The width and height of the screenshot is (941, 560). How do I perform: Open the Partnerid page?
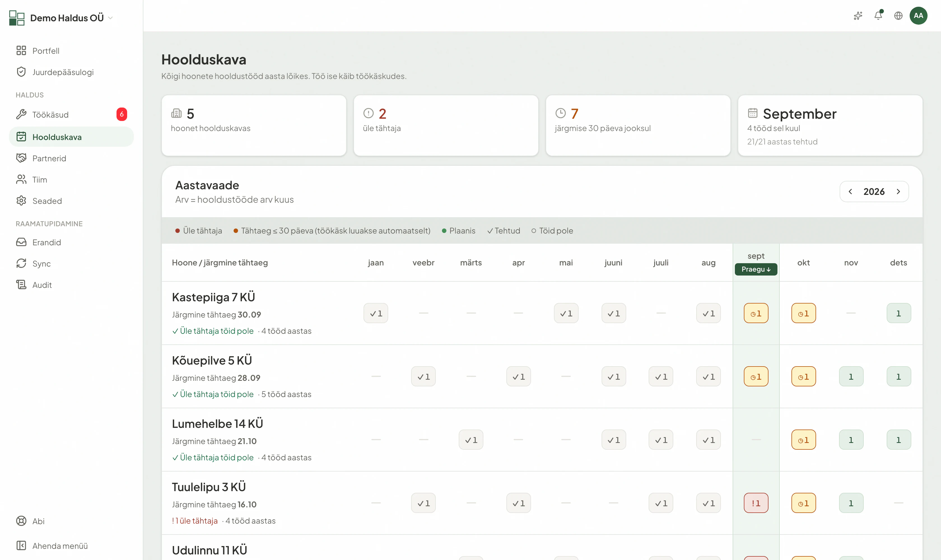click(x=71, y=158)
